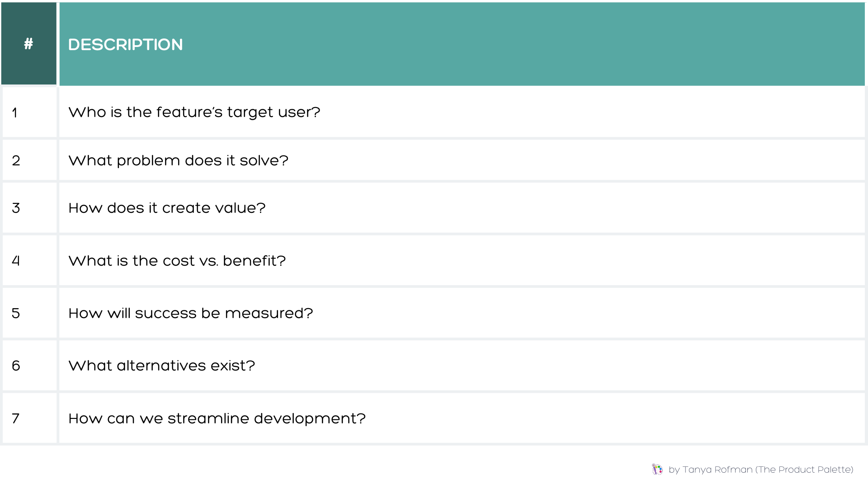Click "How does it create value?"
This screenshot has width=868, height=488.
[x=167, y=208]
